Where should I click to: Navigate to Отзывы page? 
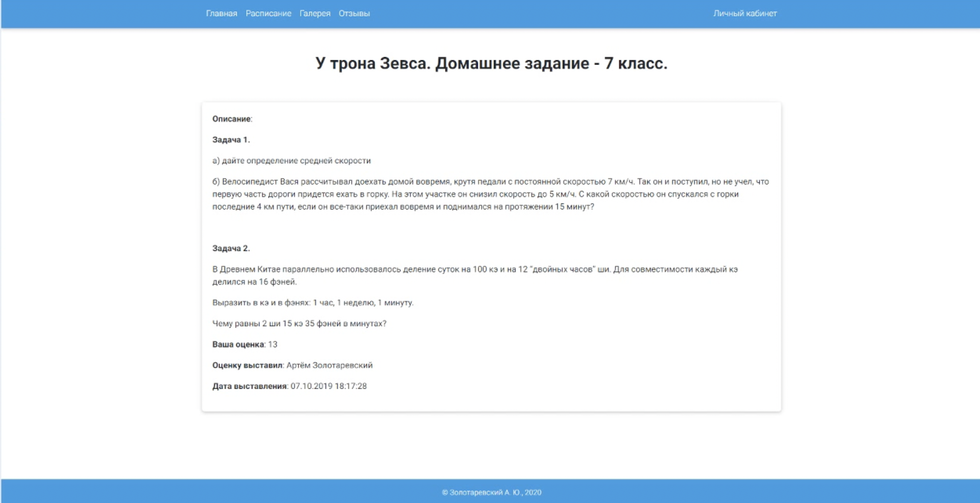(354, 13)
